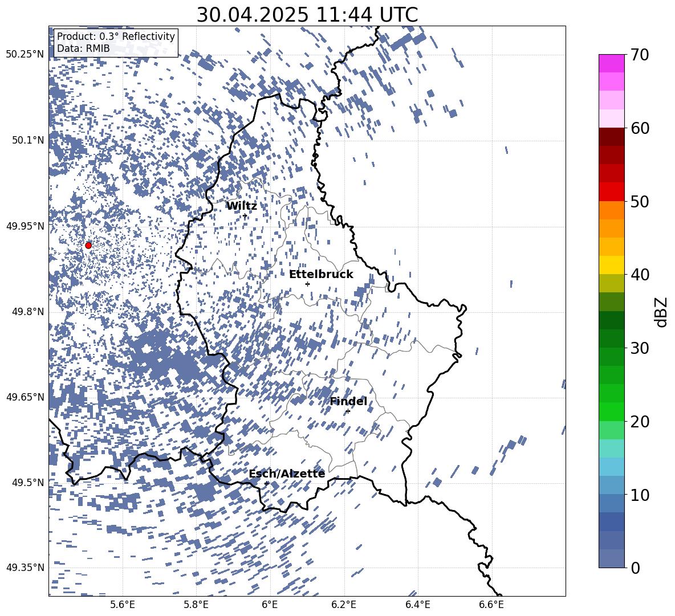Click the title 30.04.2025 11:44 UTC
The height and width of the screenshot is (616, 675).
tap(307, 15)
